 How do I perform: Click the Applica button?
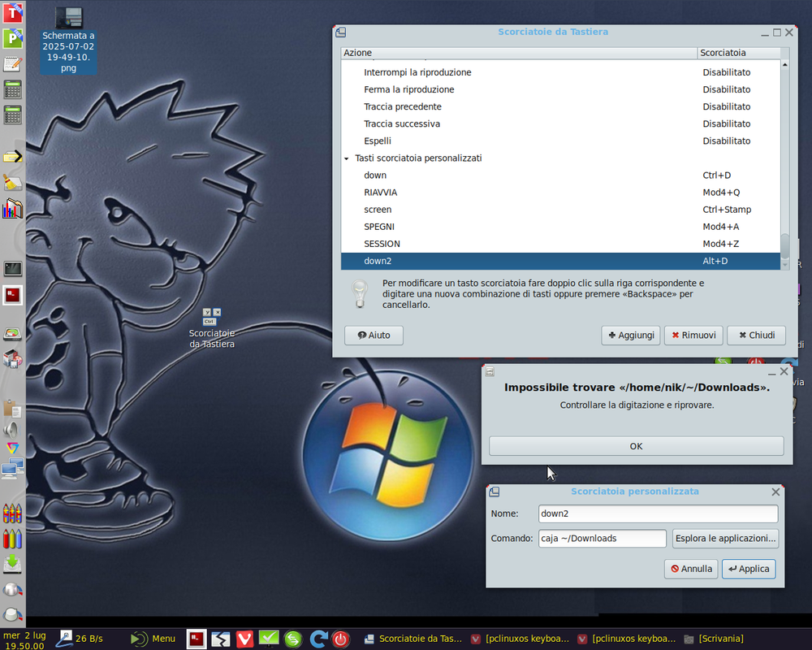749,569
